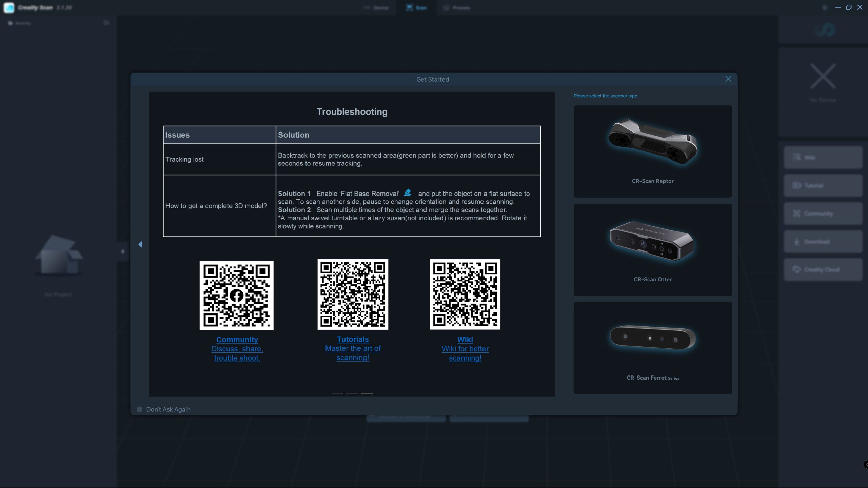Click the Creality Scan app logo
The width and height of the screenshot is (868, 488).
9,7
